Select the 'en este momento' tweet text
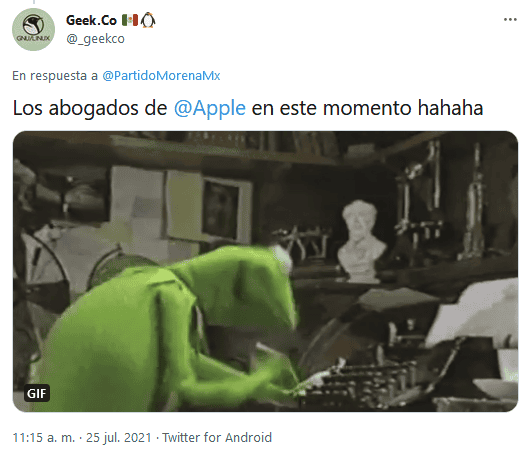Screen dimensions: 527x459 pos(331,108)
